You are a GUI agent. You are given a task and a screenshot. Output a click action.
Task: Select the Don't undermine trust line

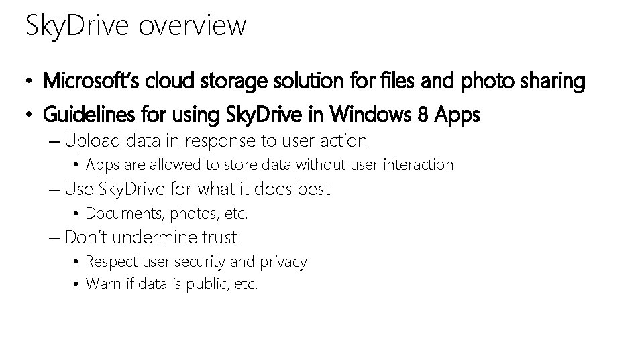coord(151,237)
